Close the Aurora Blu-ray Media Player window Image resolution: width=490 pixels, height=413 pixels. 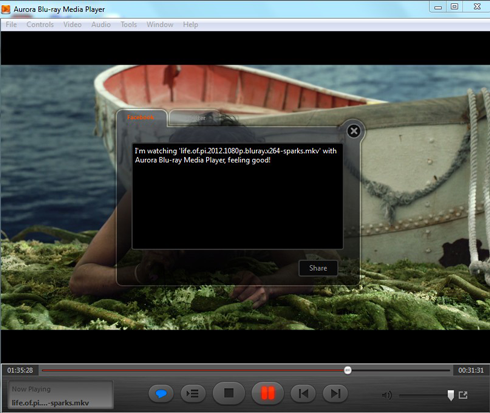coord(477,7)
